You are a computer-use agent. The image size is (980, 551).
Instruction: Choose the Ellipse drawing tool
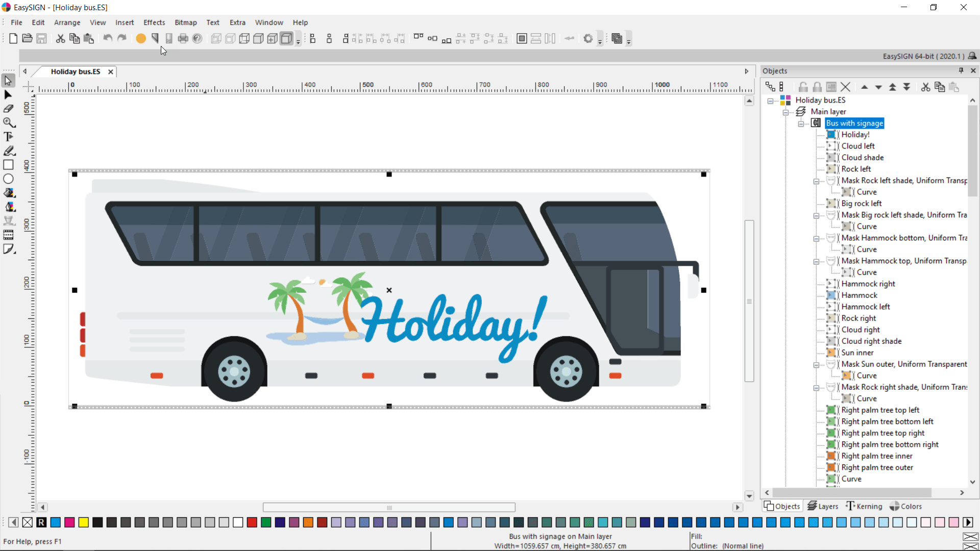[x=8, y=179]
